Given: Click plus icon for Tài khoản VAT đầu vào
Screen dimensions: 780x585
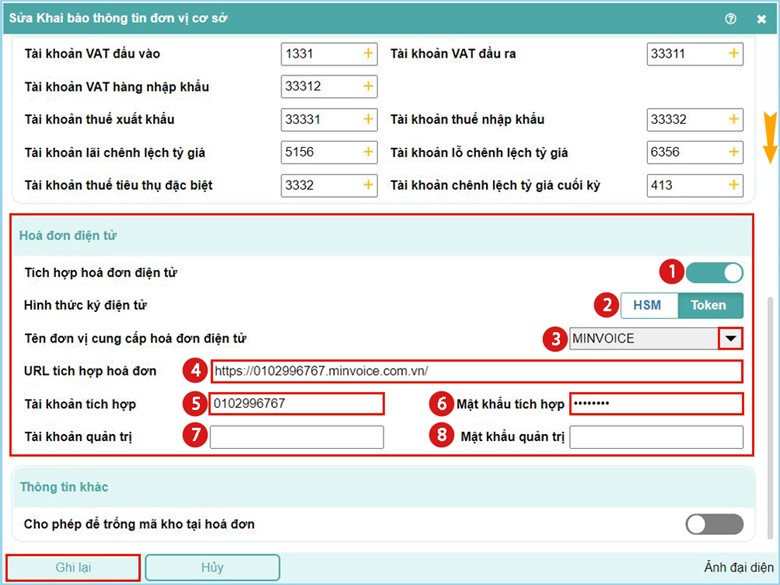Looking at the screenshot, I should click(x=368, y=54).
